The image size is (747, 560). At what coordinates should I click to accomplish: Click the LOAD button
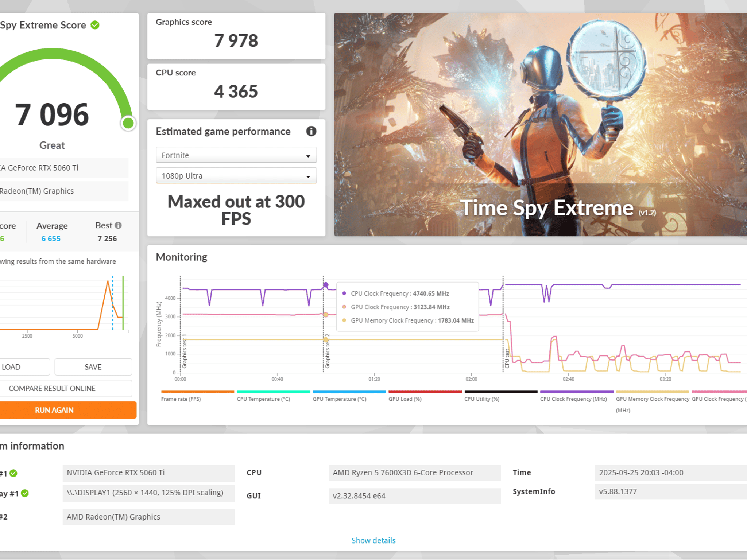coord(24,367)
